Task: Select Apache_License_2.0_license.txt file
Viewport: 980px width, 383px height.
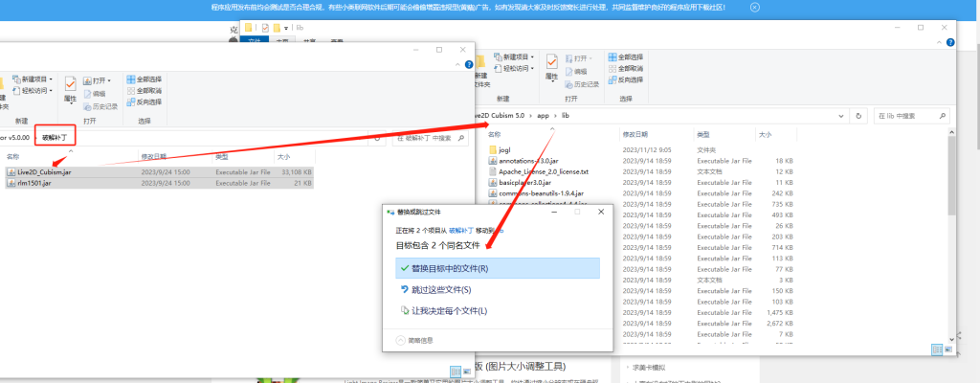Action: point(544,171)
